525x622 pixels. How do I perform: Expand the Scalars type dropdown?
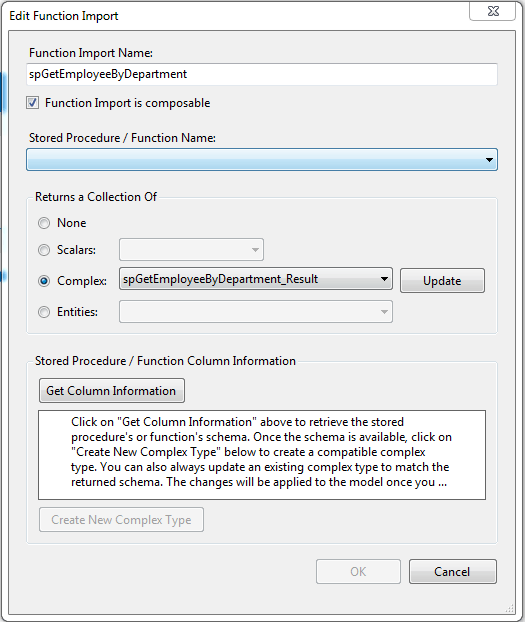pos(191,250)
